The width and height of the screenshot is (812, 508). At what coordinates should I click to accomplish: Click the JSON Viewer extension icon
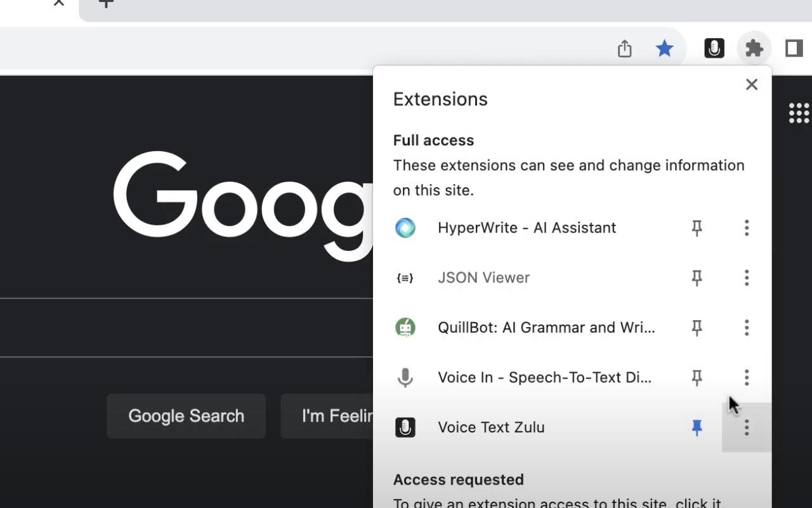coord(405,277)
